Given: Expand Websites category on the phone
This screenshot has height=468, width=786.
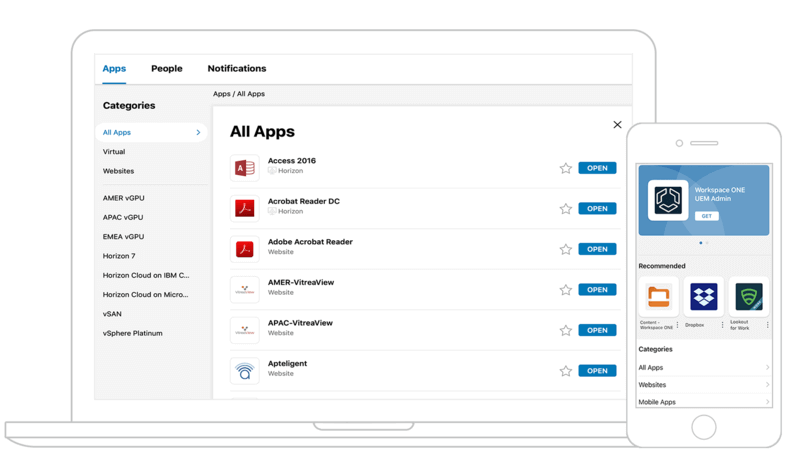Looking at the screenshot, I should [767, 385].
